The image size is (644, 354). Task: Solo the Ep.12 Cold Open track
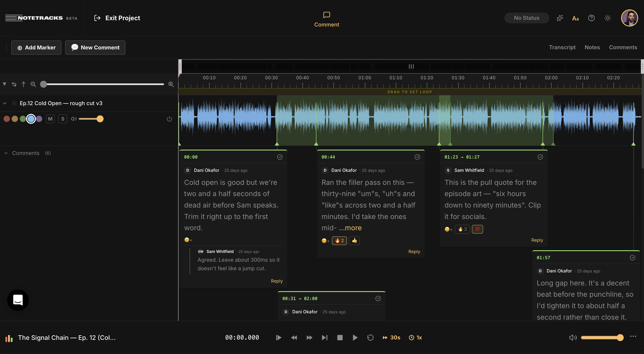63,119
